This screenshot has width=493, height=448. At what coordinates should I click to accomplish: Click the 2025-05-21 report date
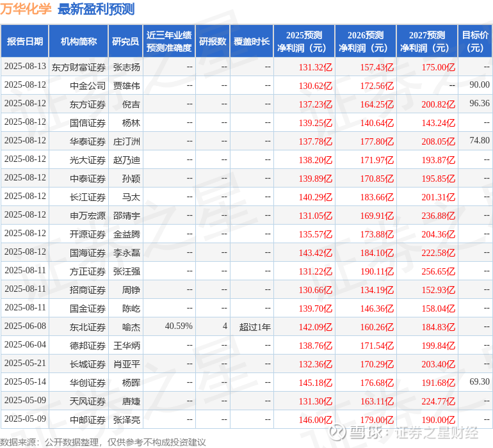pos(25,363)
